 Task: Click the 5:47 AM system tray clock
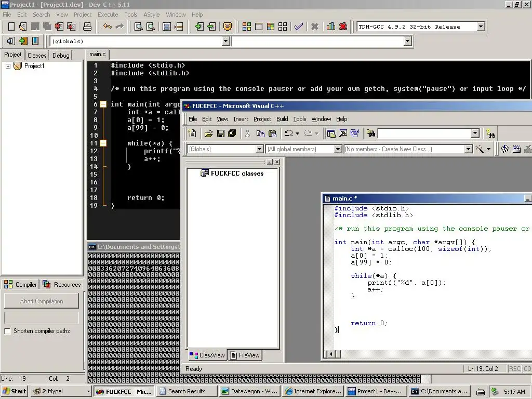click(514, 392)
